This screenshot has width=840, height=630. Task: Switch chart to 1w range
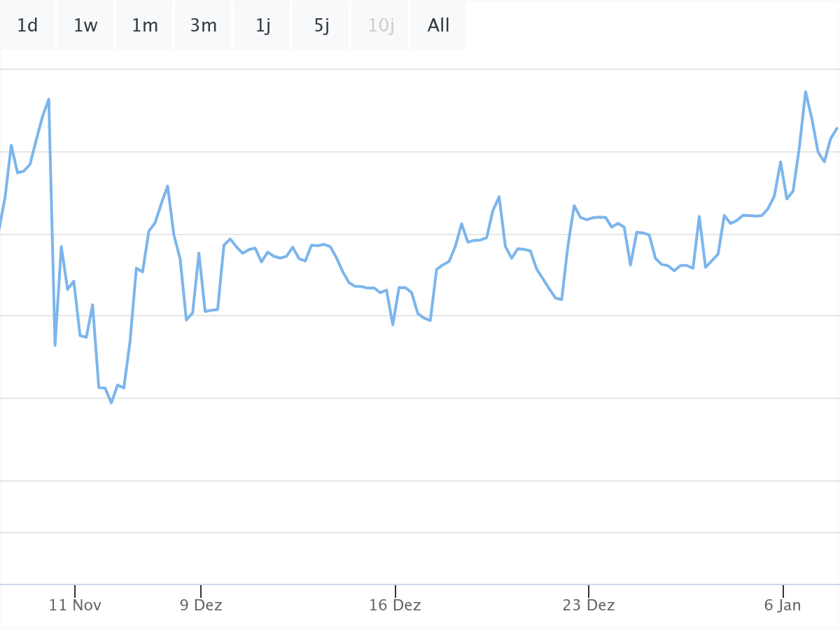click(85, 26)
